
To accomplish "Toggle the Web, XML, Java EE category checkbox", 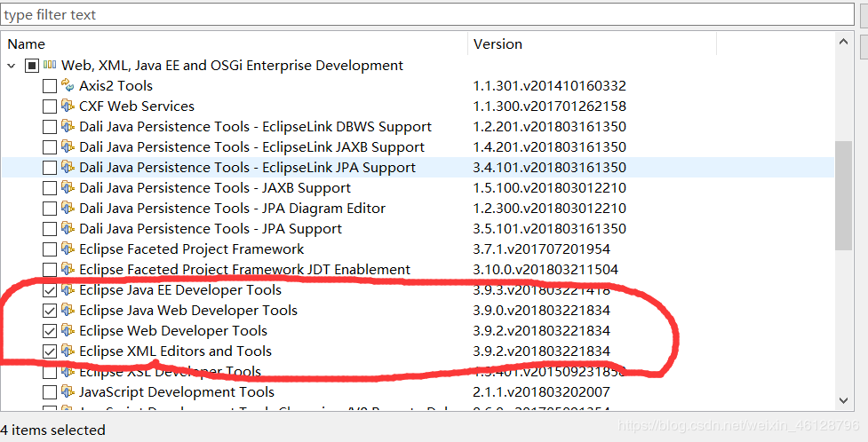I will [x=32, y=66].
